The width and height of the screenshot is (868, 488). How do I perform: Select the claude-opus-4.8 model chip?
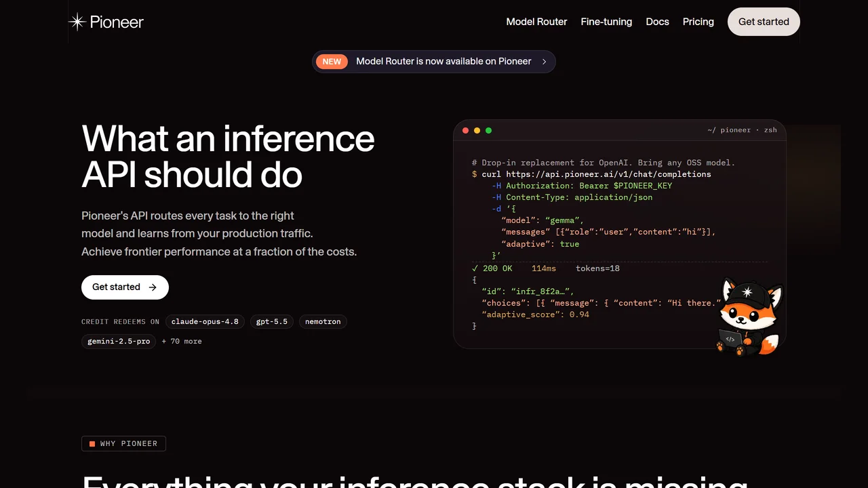(x=205, y=321)
